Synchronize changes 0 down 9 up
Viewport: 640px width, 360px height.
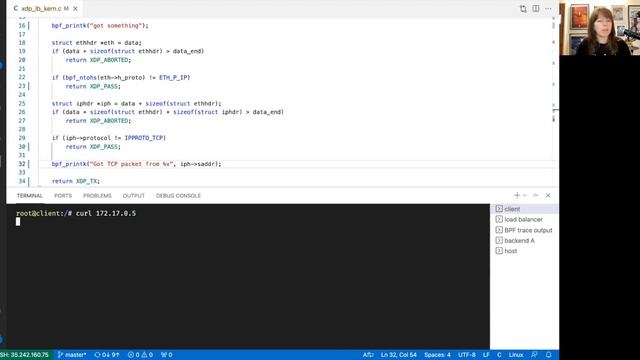click(x=107, y=355)
